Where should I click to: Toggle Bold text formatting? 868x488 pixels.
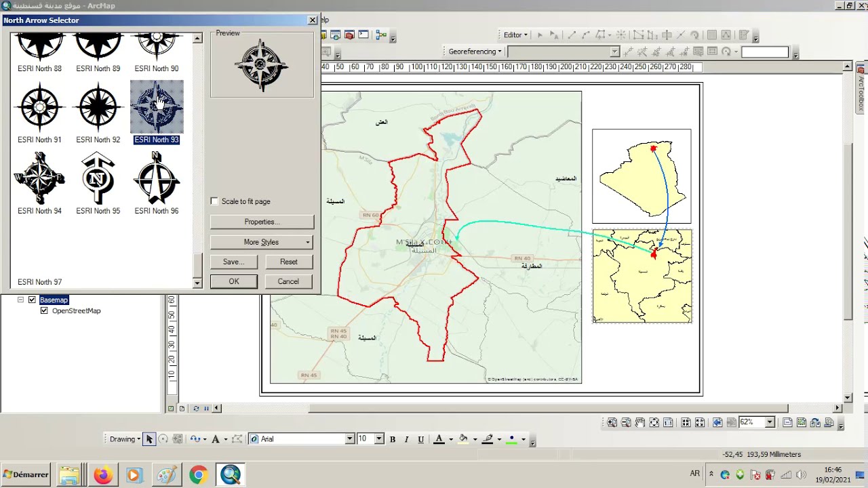393,439
